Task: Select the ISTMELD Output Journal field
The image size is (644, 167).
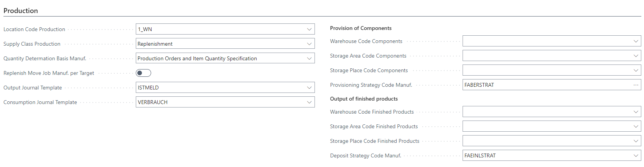Action: [219, 88]
